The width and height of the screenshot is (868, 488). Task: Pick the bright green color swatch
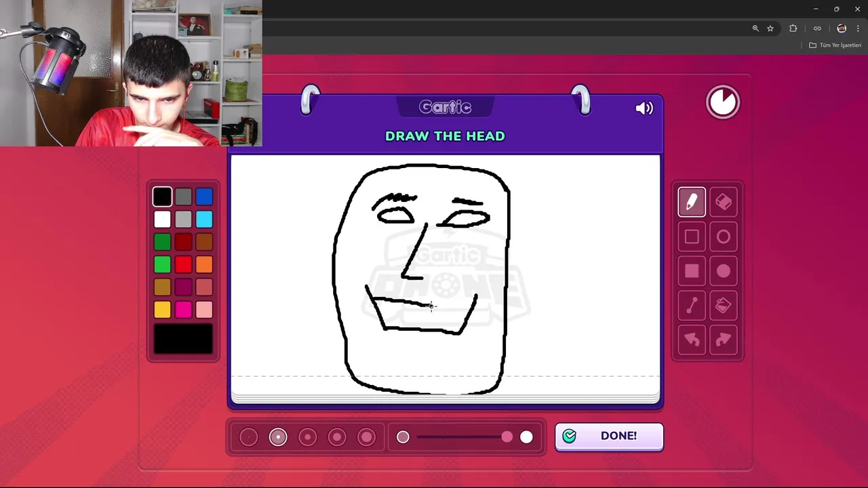coord(162,264)
